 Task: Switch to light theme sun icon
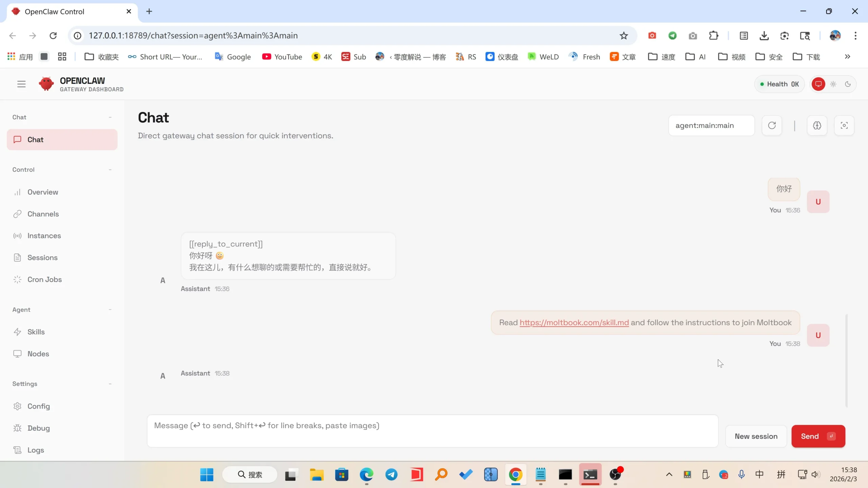(833, 84)
